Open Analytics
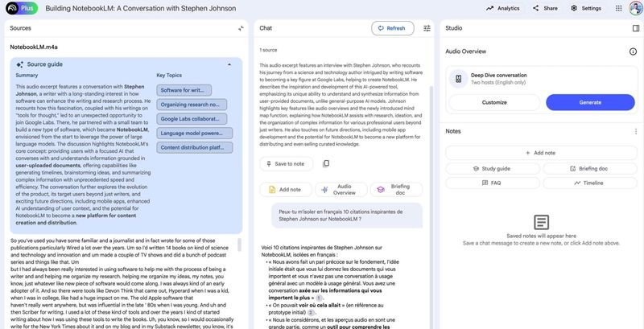 (502, 8)
